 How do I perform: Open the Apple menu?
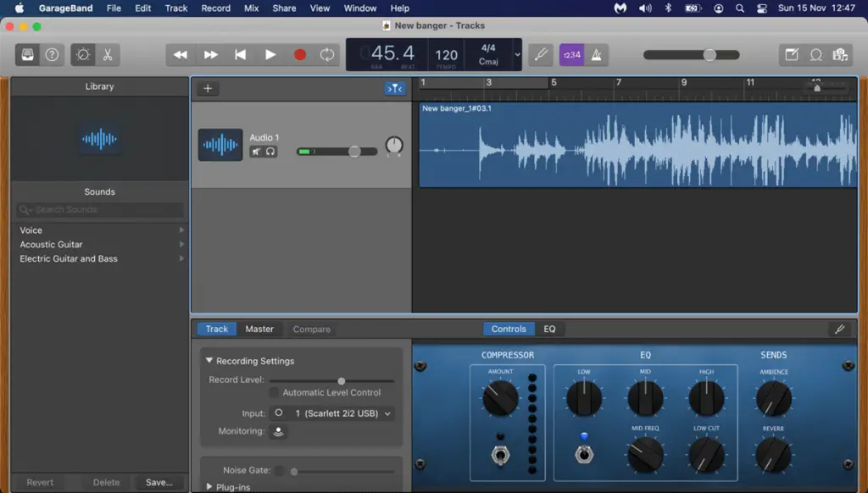coord(19,8)
